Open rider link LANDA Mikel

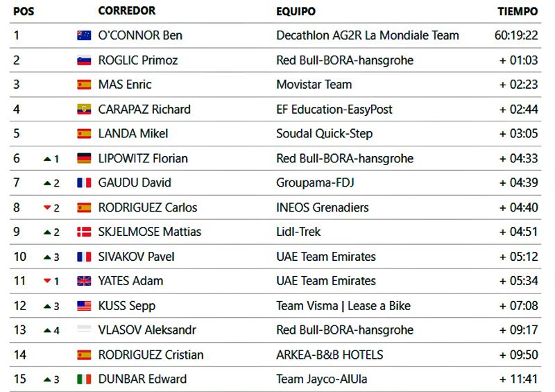click(133, 134)
